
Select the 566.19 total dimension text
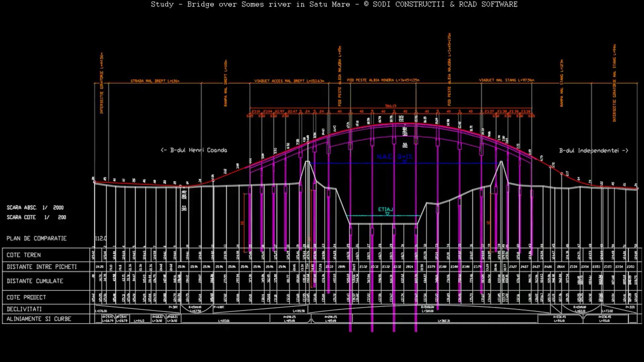coord(390,106)
